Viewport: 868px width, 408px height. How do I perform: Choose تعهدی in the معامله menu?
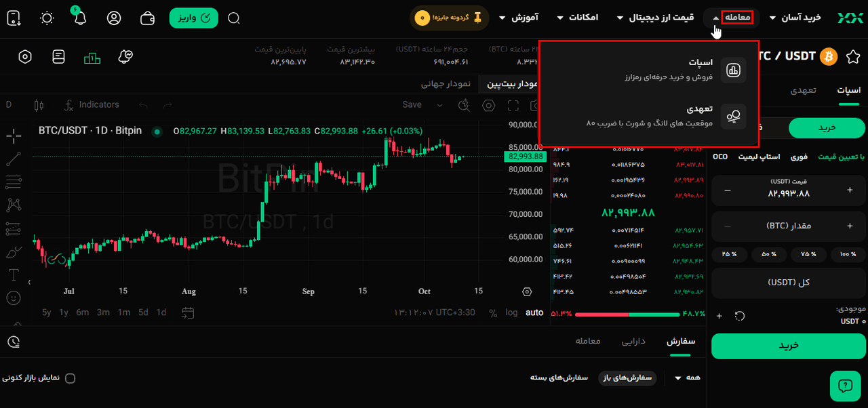[x=649, y=116]
